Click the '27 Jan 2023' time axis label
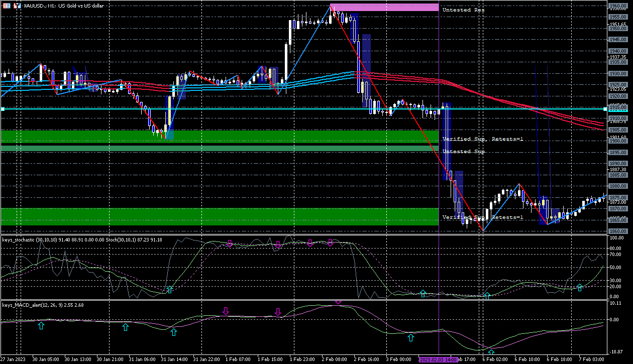The width and height of the screenshot is (633, 364). coord(13,359)
